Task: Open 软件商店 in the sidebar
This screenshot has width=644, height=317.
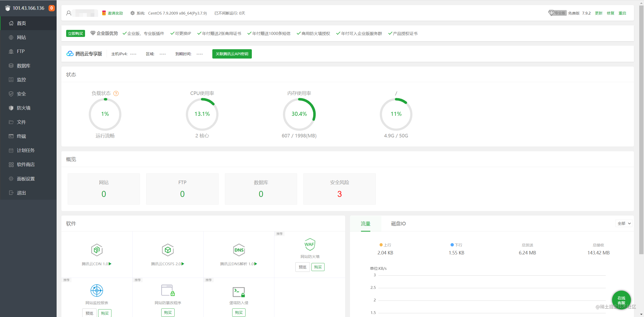Action: point(26,165)
